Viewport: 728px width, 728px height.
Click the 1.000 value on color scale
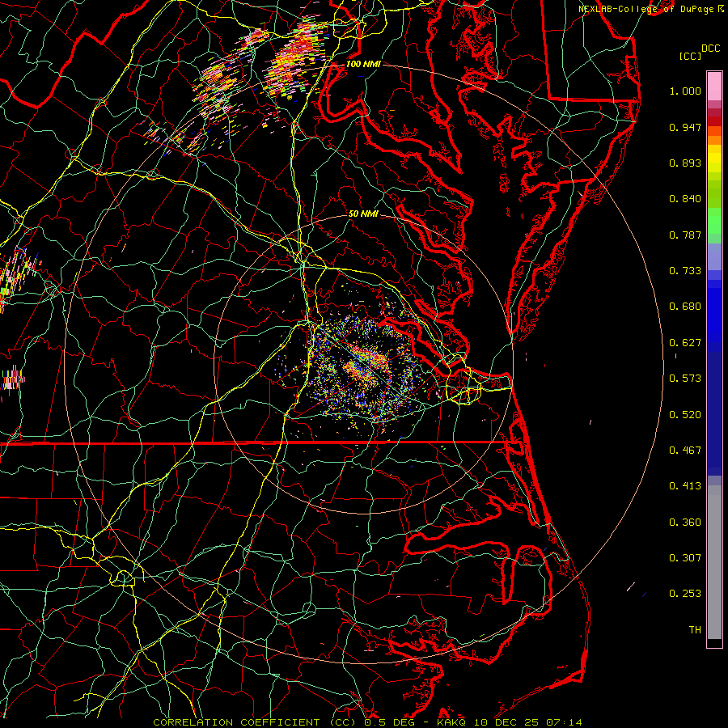tap(685, 91)
